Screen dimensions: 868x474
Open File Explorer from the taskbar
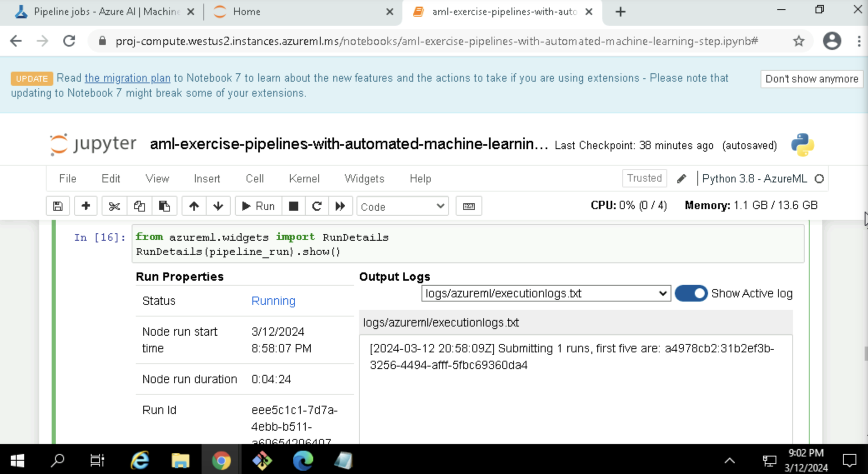(180, 461)
